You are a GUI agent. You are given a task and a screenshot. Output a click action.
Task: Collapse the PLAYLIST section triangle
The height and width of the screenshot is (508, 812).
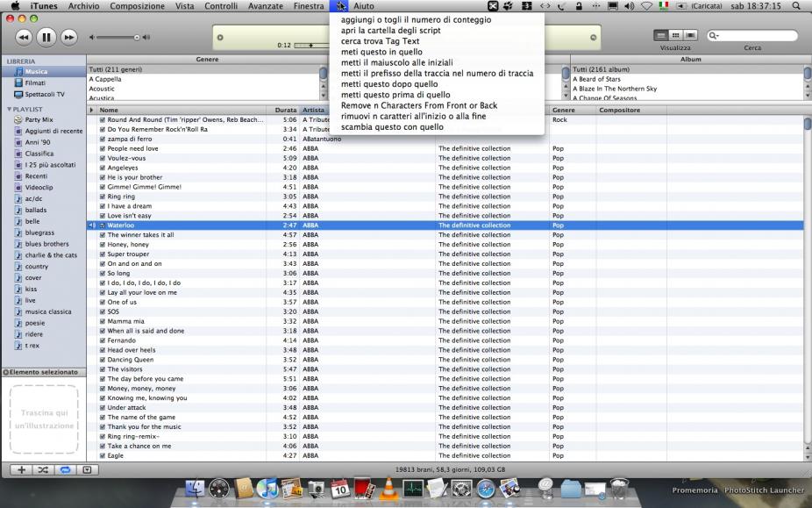click(9, 110)
